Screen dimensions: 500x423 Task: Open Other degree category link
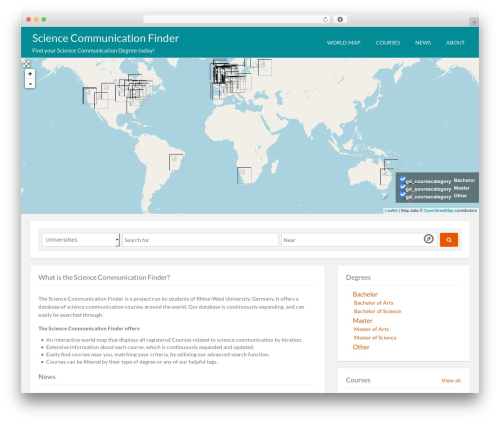click(361, 347)
